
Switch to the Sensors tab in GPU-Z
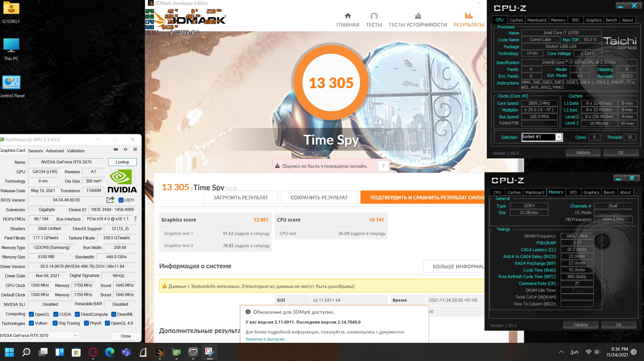[35, 151]
